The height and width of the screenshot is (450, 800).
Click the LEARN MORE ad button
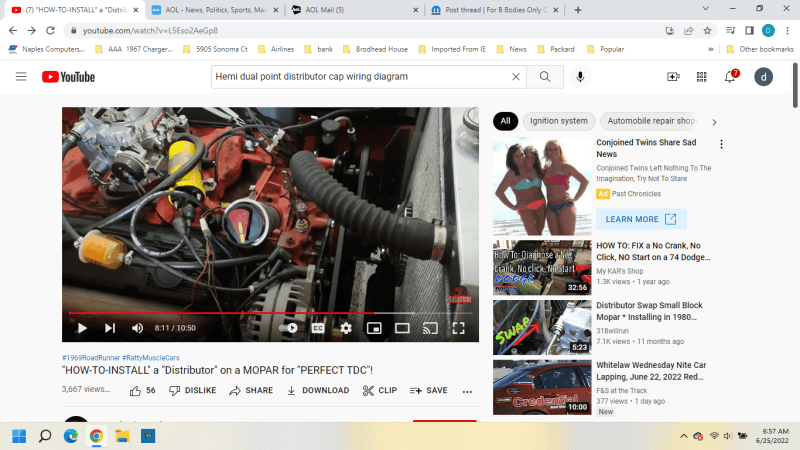tap(641, 219)
